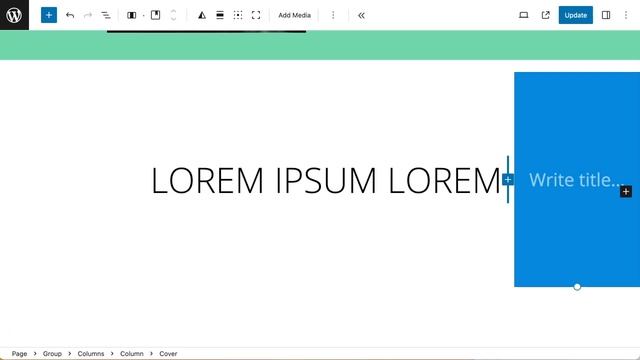This screenshot has width=640, height=360.
Task: Select Column in the breadcrumb
Action: tap(131, 353)
